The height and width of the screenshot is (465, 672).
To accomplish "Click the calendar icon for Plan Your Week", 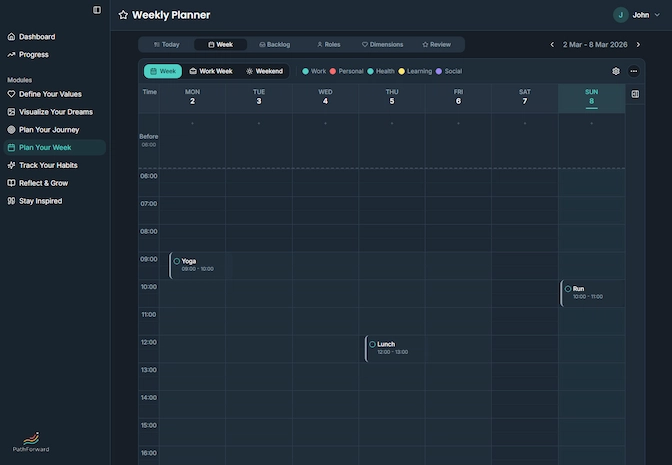I will point(12,147).
